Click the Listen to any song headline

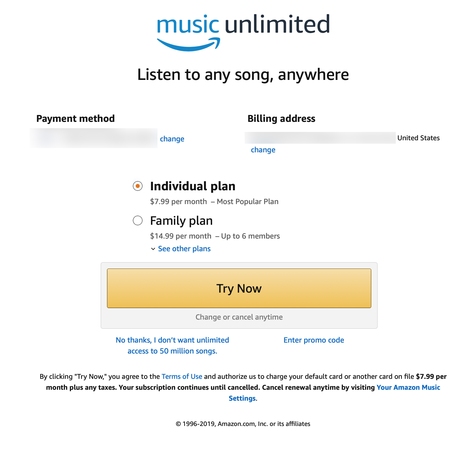[243, 75]
